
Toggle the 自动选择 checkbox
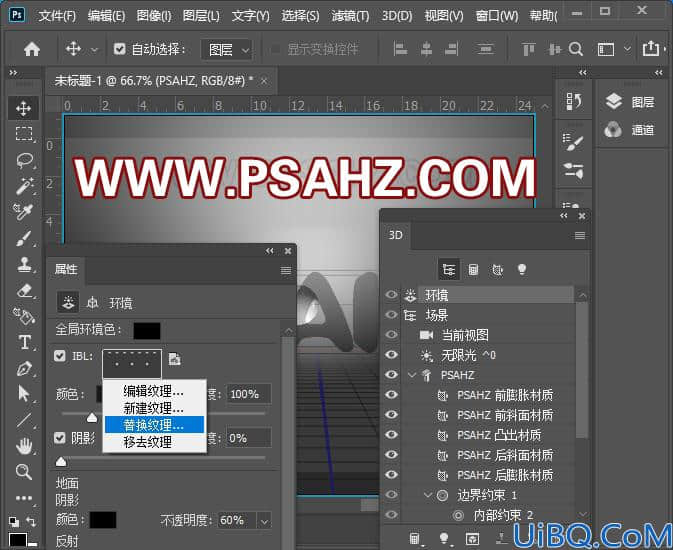pos(119,49)
